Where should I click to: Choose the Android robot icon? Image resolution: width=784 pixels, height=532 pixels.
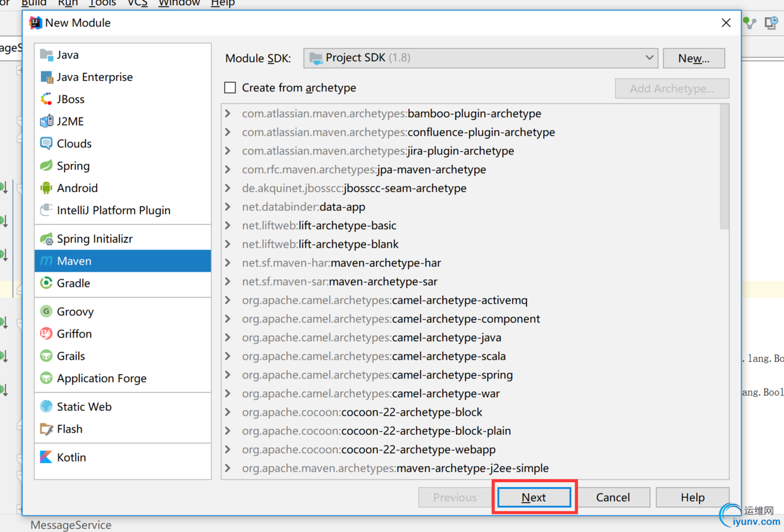click(46, 188)
